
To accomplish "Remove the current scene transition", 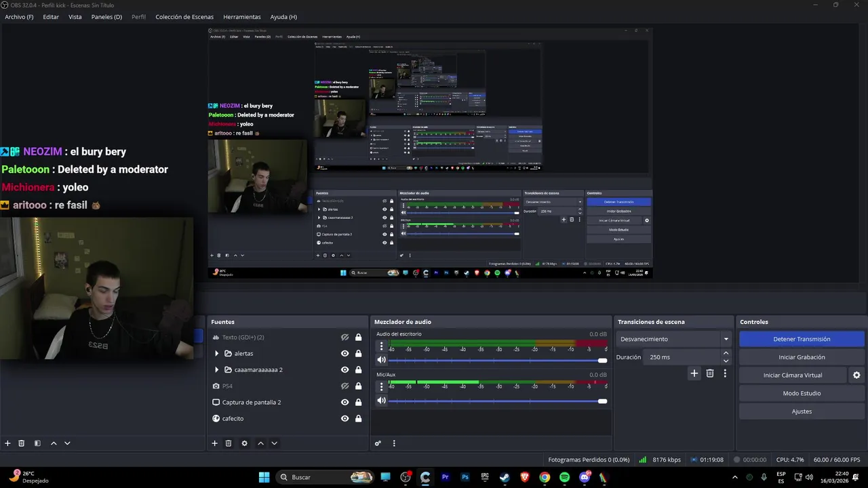I will pyautogui.click(x=710, y=373).
